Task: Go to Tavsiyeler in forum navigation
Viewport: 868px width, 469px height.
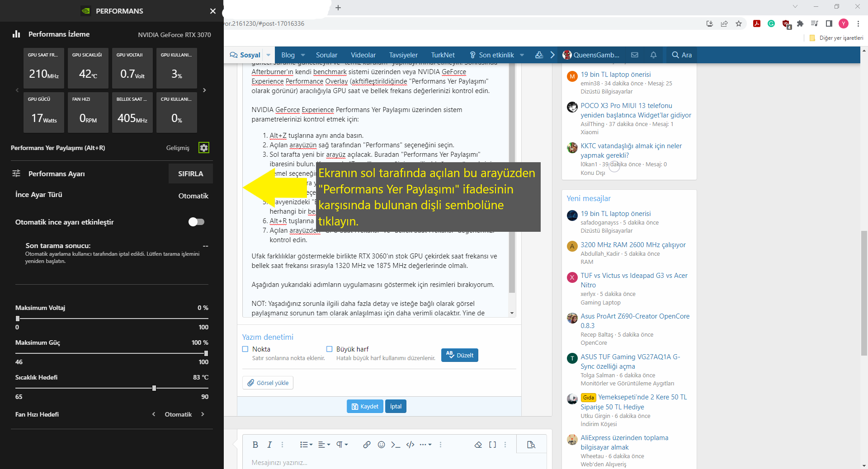Action: coord(403,55)
